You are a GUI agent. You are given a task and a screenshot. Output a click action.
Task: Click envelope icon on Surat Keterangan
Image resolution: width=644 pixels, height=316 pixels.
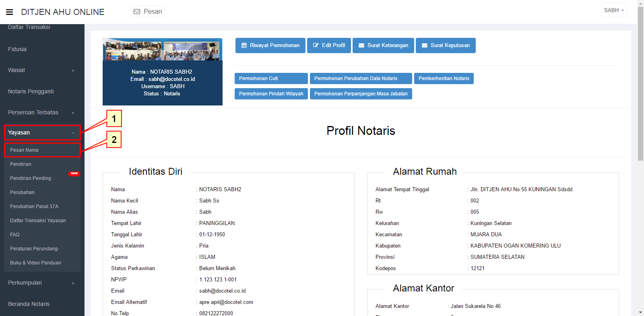pos(361,45)
